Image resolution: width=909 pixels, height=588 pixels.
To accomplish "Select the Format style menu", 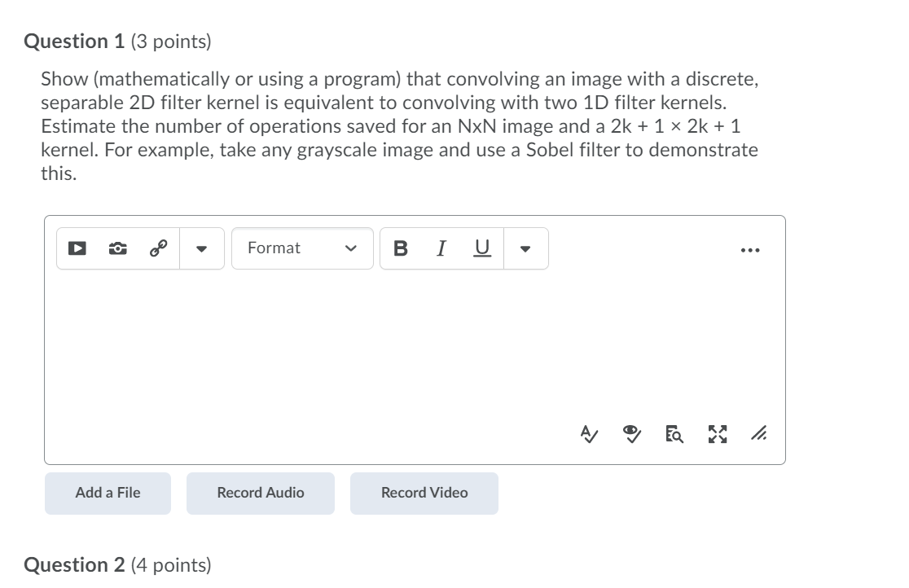I will tap(302, 248).
